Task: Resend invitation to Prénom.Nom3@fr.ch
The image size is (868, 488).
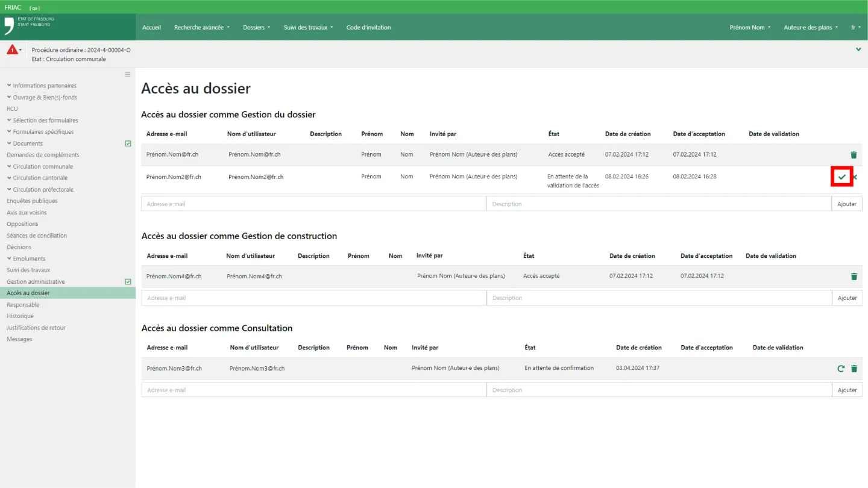Action: coord(841,369)
